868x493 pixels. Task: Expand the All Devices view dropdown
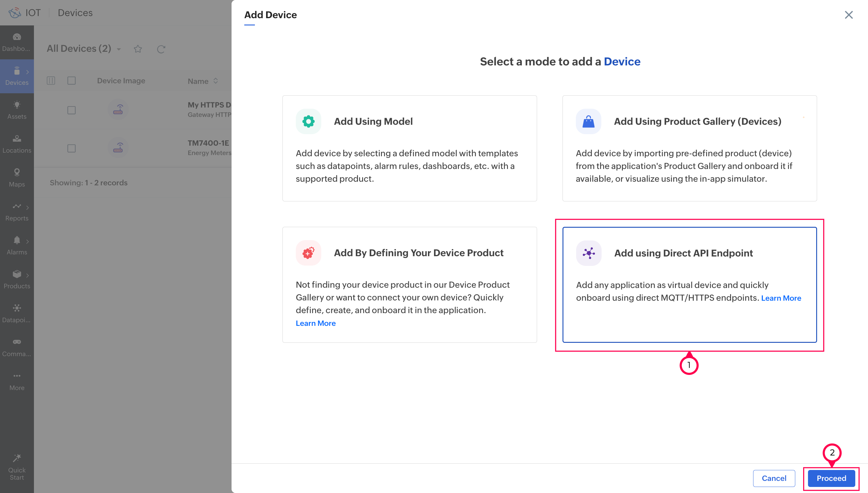pos(119,49)
